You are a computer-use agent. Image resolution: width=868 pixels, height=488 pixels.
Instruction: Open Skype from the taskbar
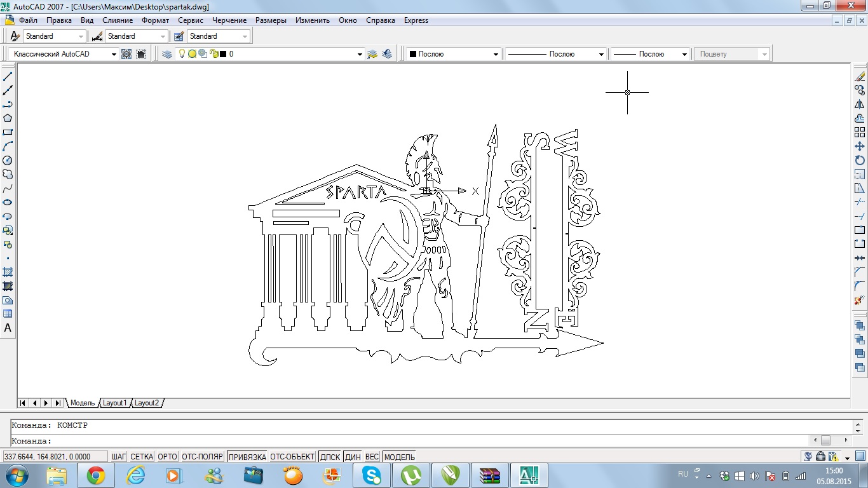372,475
